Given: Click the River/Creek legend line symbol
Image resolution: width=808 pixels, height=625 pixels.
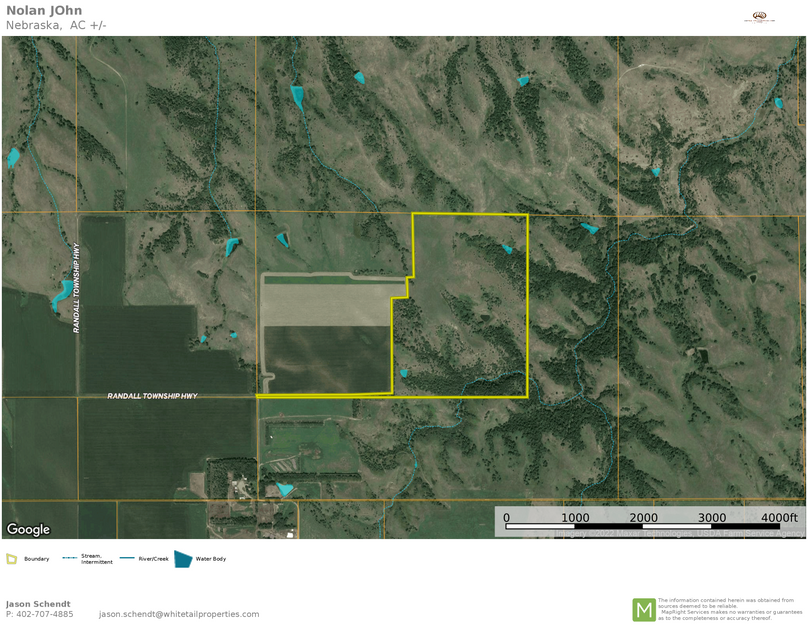Looking at the screenshot, I should 127,558.
